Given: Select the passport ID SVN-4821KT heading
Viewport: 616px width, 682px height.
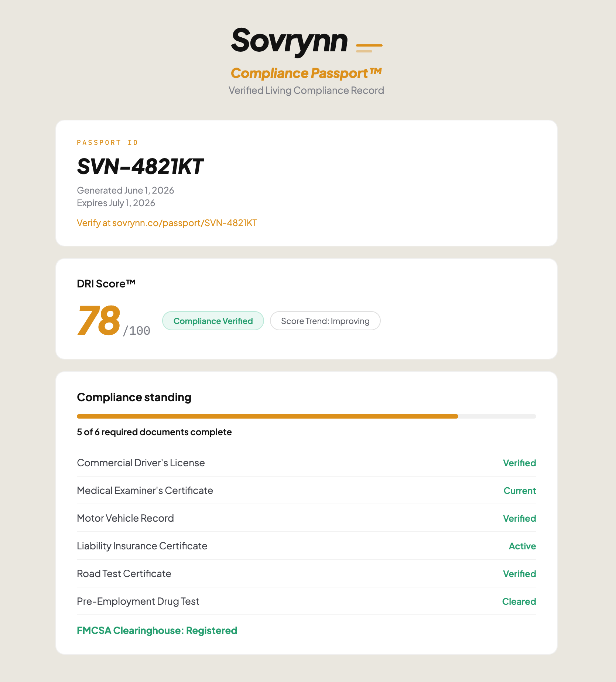Looking at the screenshot, I should coord(140,166).
